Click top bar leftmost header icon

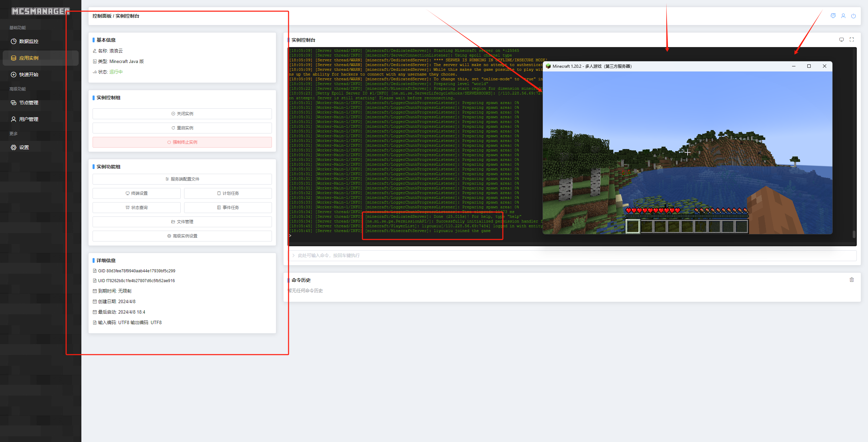pos(833,16)
